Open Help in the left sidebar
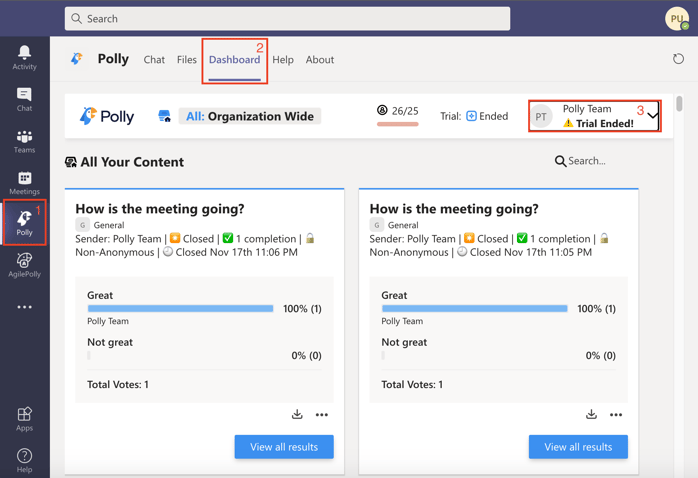The image size is (698, 478). pyautogui.click(x=24, y=461)
